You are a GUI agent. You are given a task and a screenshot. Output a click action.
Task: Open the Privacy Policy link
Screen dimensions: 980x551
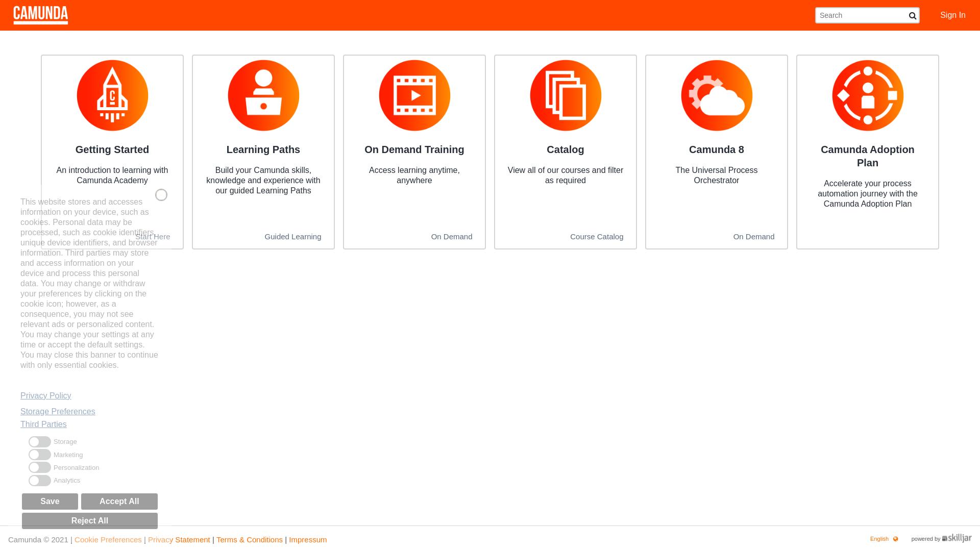click(x=46, y=396)
